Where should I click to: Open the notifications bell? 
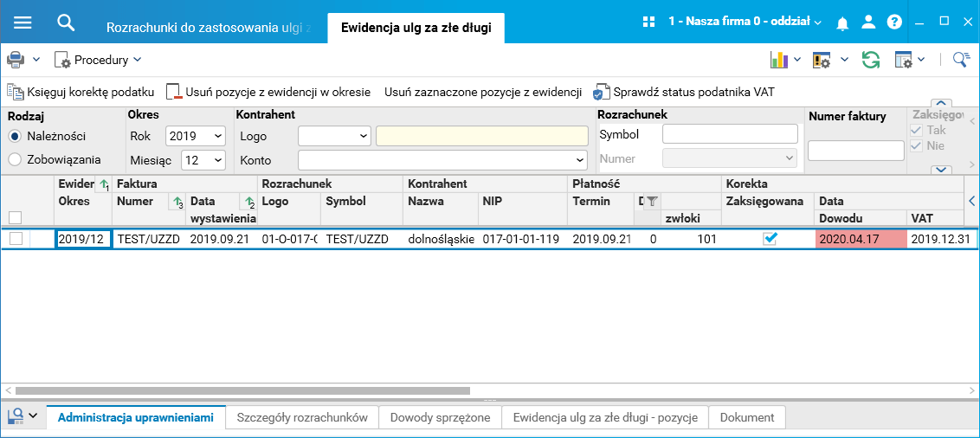point(842,23)
